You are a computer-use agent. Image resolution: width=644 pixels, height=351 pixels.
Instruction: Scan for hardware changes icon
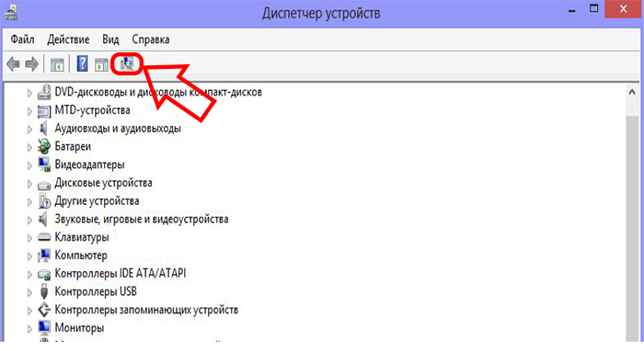coord(127,64)
